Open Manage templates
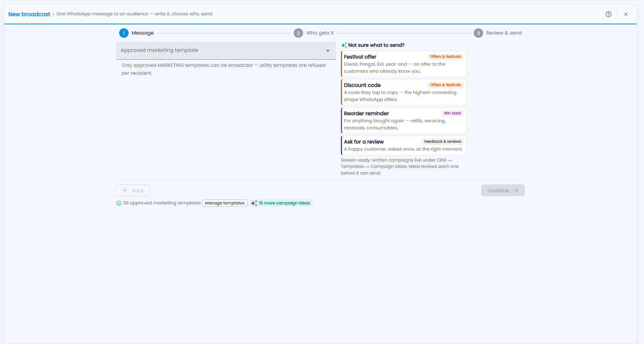644x344 pixels. click(224, 203)
